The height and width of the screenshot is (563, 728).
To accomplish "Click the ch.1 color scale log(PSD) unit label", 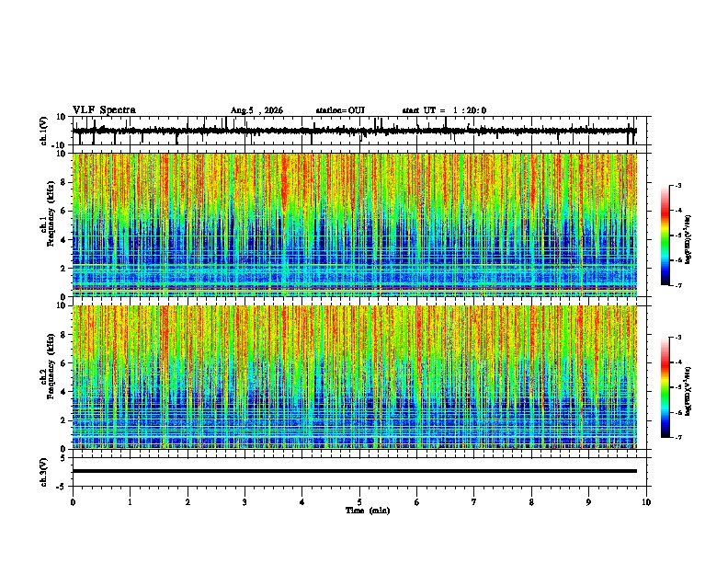I will point(688,239).
